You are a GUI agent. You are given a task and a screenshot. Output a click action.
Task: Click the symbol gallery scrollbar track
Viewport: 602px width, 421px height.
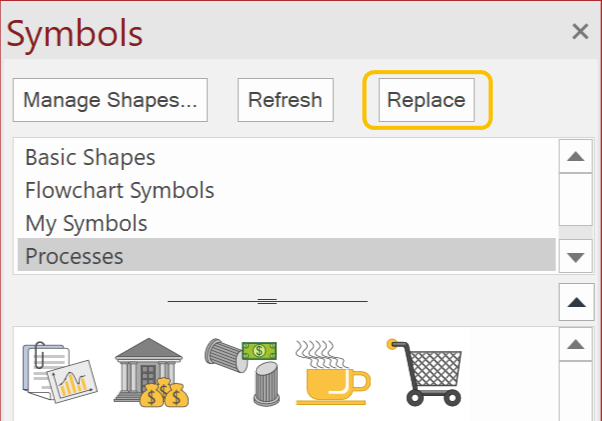tap(576, 391)
